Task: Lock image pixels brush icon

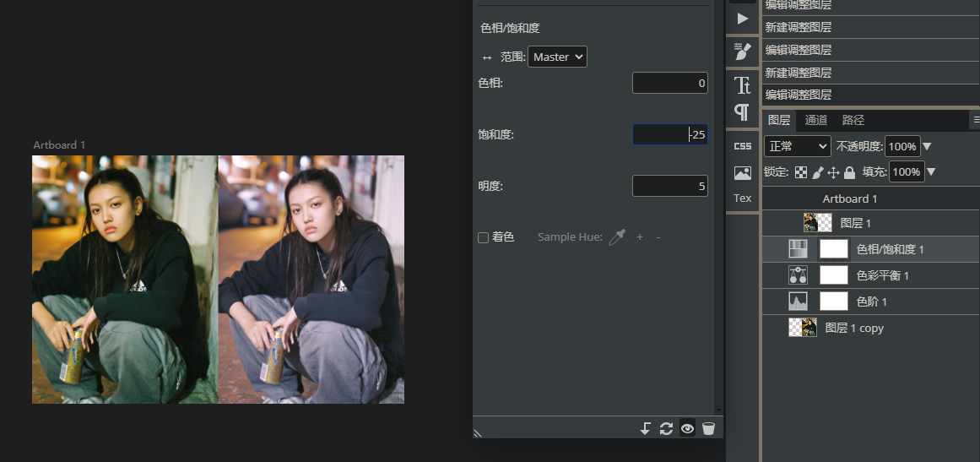Action: (x=817, y=172)
